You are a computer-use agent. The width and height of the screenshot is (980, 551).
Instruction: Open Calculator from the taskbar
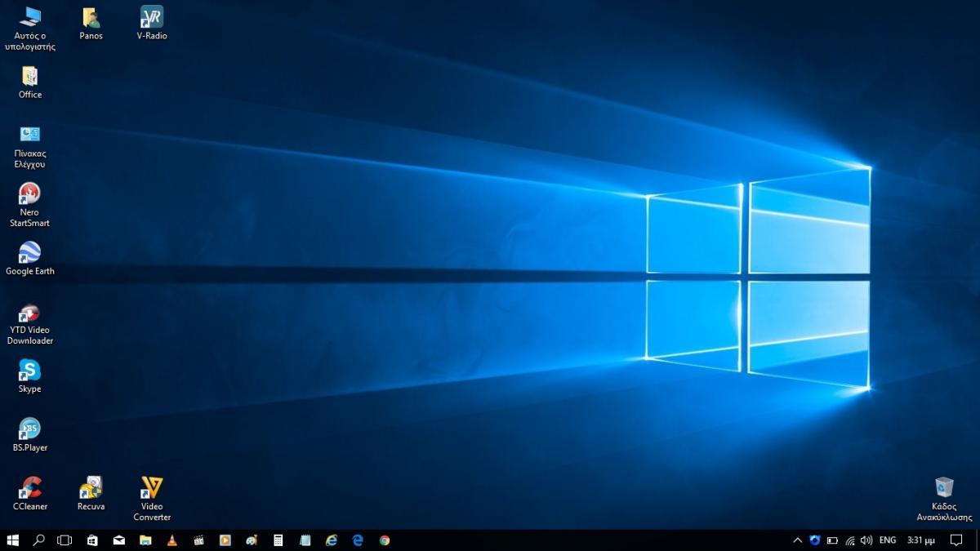pos(278,540)
